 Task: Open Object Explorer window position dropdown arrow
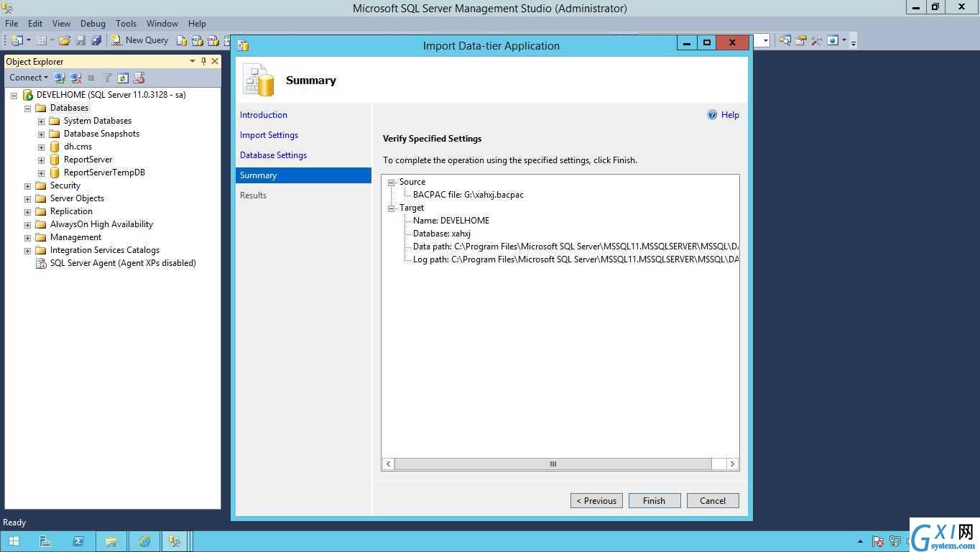coord(193,61)
